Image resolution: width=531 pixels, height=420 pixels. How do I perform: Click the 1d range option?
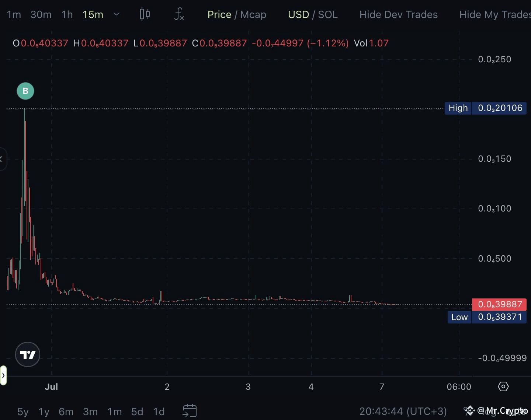[159, 412]
